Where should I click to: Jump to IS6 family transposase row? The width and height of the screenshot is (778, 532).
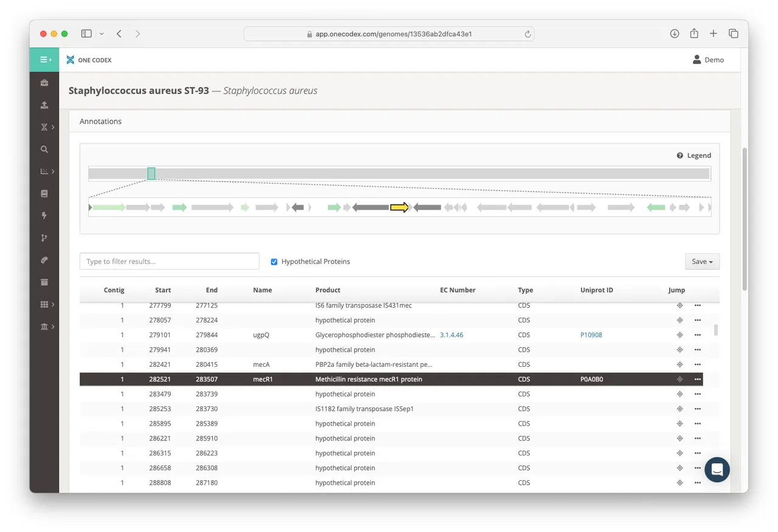(680, 305)
